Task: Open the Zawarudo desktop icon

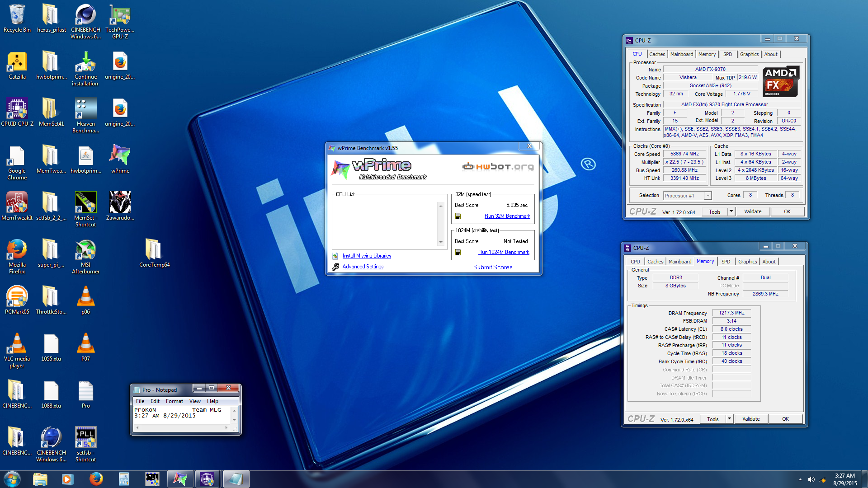Action: (x=120, y=206)
